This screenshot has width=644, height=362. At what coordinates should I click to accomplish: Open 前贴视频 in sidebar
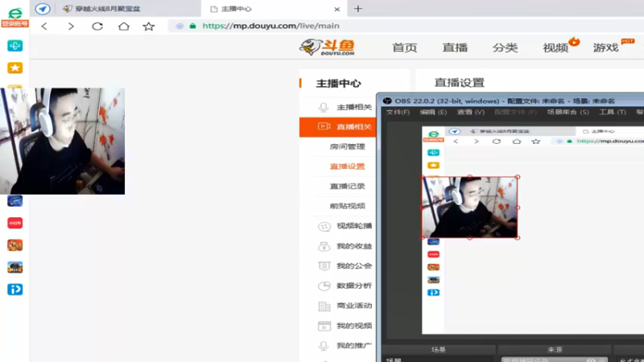point(347,206)
